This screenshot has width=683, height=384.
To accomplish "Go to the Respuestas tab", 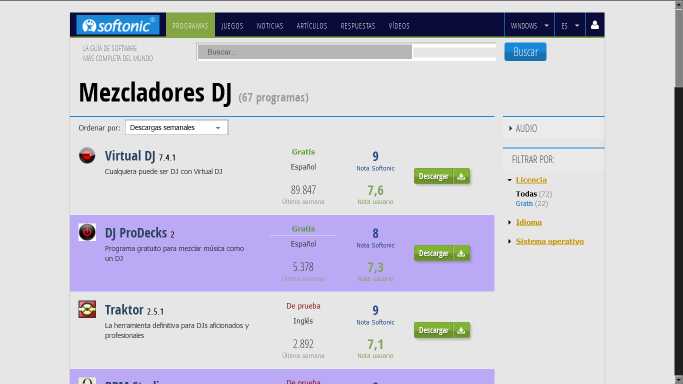I will (358, 26).
